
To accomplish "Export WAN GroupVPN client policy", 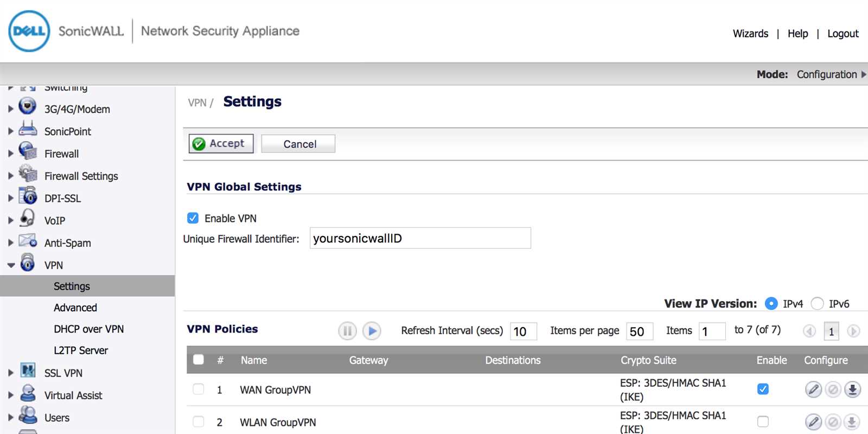I will coord(853,390).
